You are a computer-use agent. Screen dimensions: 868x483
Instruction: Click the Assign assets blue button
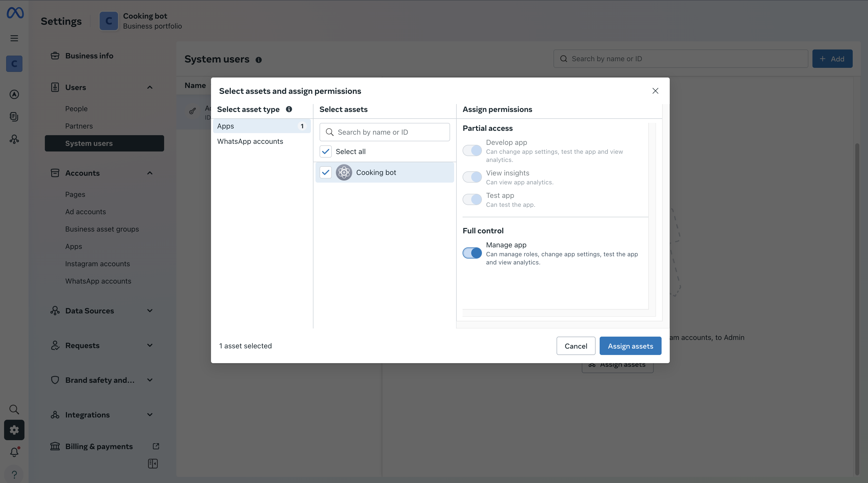point(630,346)
